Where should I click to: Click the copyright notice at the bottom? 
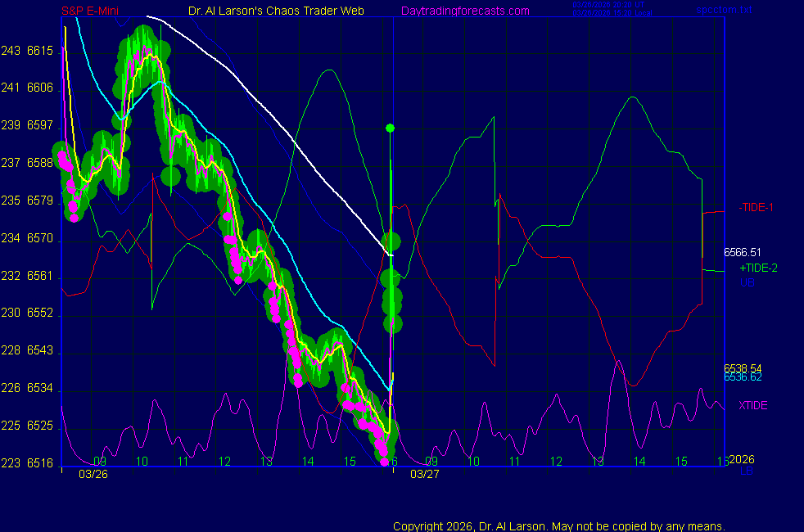[558, 525]
